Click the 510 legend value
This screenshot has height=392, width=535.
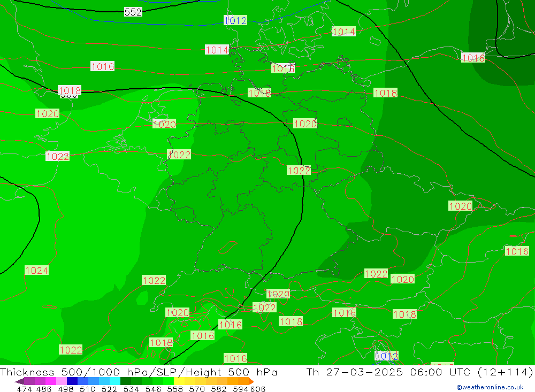coord(87,389)
